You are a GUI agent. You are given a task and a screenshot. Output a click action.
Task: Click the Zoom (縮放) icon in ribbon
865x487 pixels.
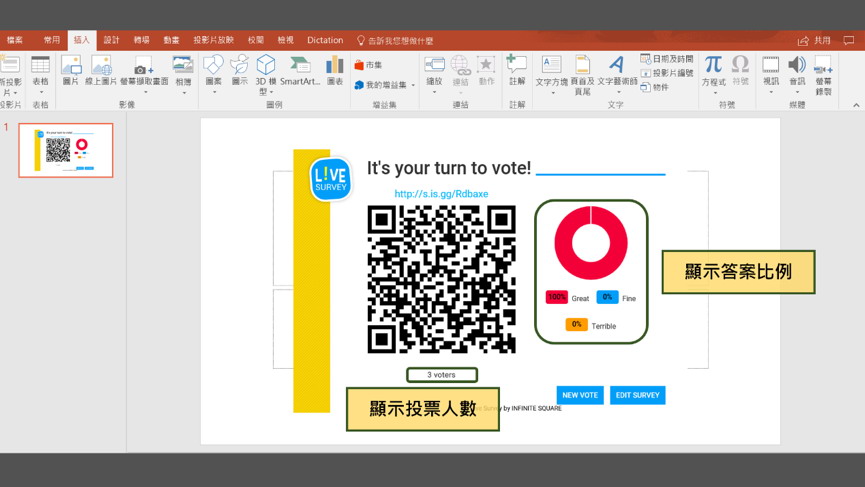(x=435, y=65)
